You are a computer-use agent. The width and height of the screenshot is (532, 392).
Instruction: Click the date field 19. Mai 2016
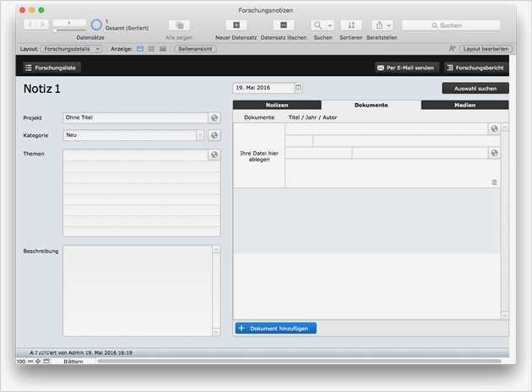tap(263, 88)
